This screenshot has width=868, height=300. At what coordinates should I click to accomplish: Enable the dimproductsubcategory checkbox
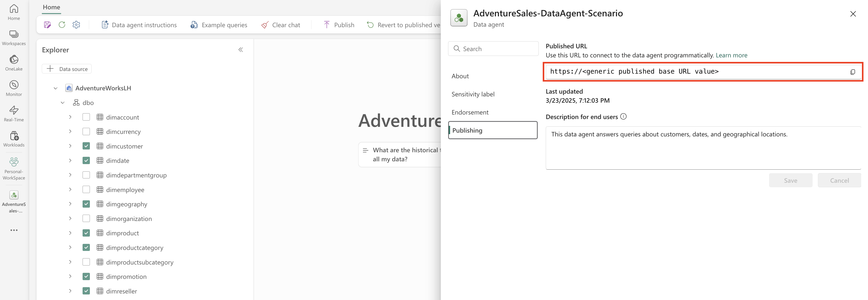click(86, 261)
